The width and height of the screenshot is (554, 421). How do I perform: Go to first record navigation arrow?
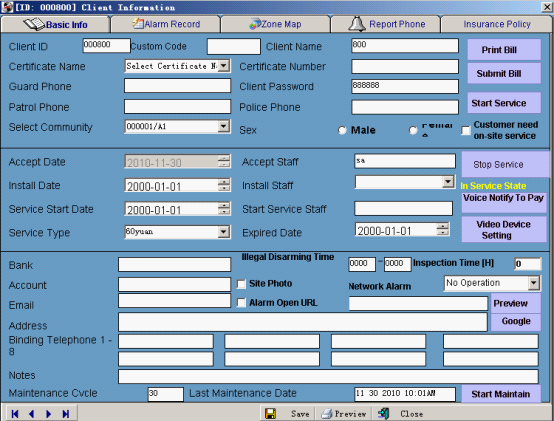[15, 414]
